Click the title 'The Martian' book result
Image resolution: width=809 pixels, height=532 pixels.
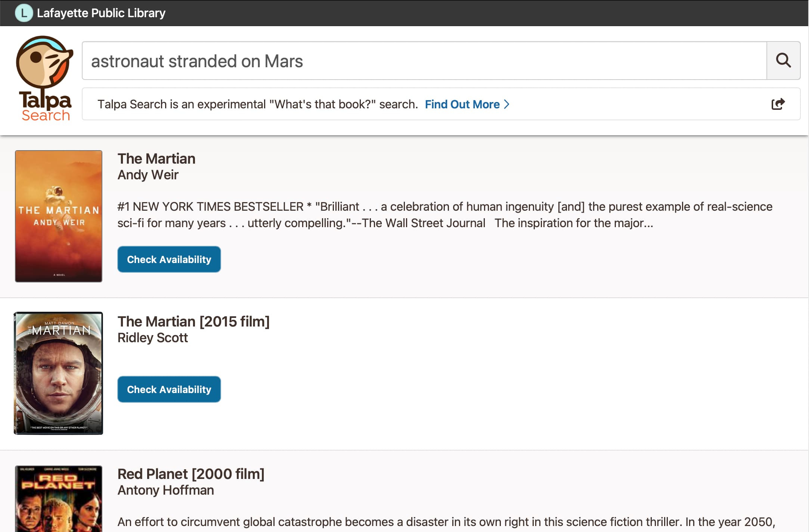point(156,159)
